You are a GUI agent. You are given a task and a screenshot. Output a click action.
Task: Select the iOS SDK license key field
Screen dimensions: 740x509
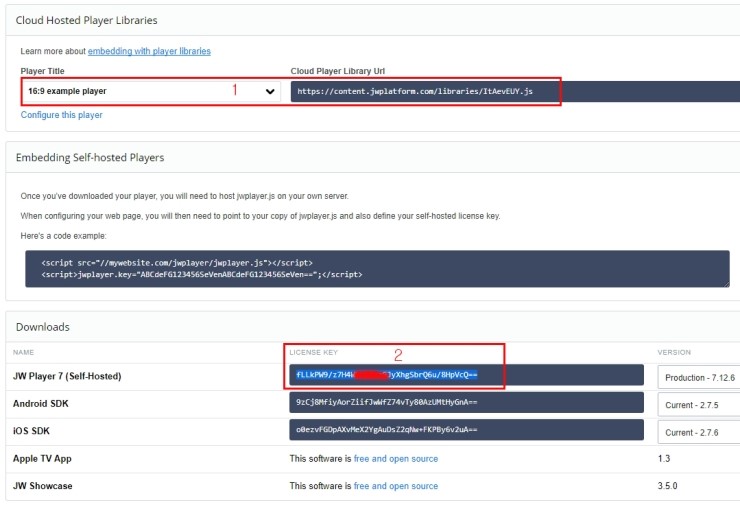(466, 429)
